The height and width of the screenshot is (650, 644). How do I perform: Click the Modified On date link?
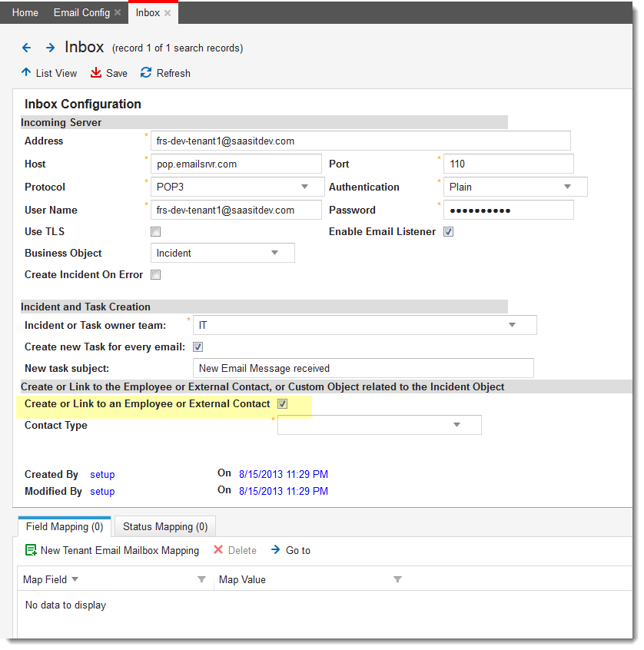pos(284,491)
